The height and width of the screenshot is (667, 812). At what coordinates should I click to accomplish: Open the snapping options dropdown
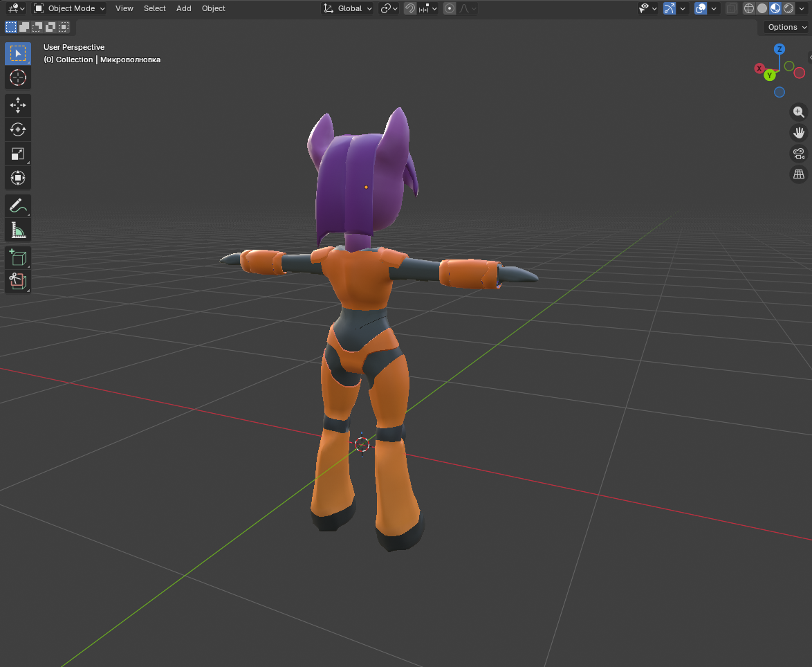coord(427,8)
